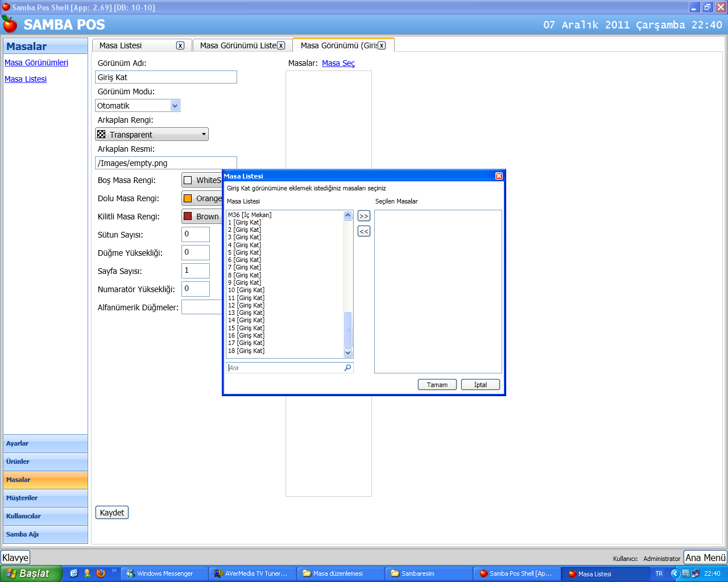728x582 pixels.
Task: Open the Sambaresim folder taskbar item
Action: click(x=429, y=573)
